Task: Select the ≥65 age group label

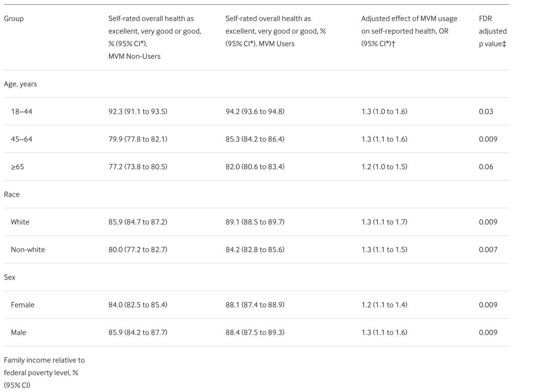Action: pos(17,167)
